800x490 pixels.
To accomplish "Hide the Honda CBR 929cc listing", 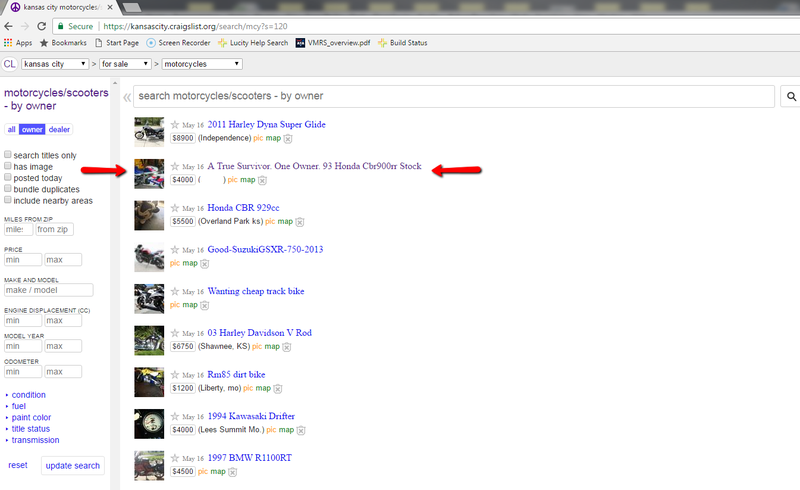I will coord(300,222).
